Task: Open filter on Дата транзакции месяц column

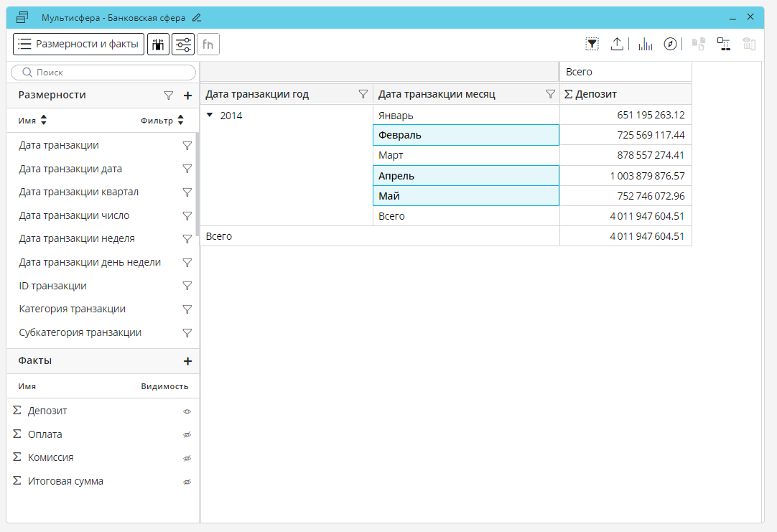Action: click(550, 94)
